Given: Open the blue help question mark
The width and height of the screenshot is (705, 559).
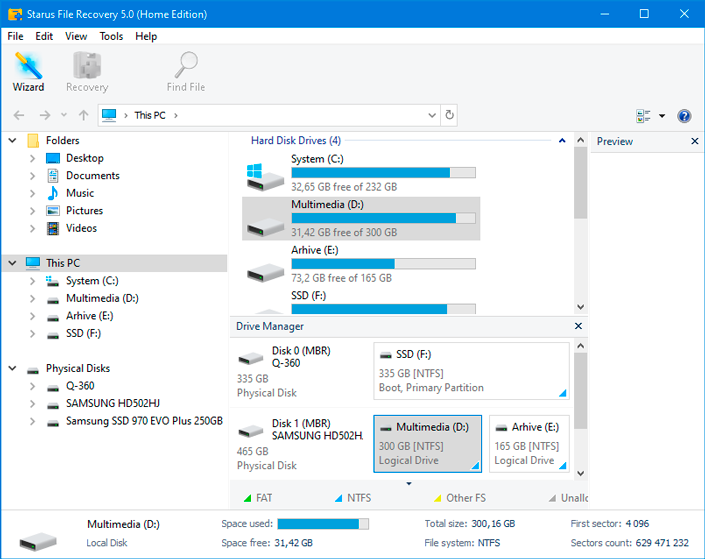Looking at the screenshot, I should 684,116.
